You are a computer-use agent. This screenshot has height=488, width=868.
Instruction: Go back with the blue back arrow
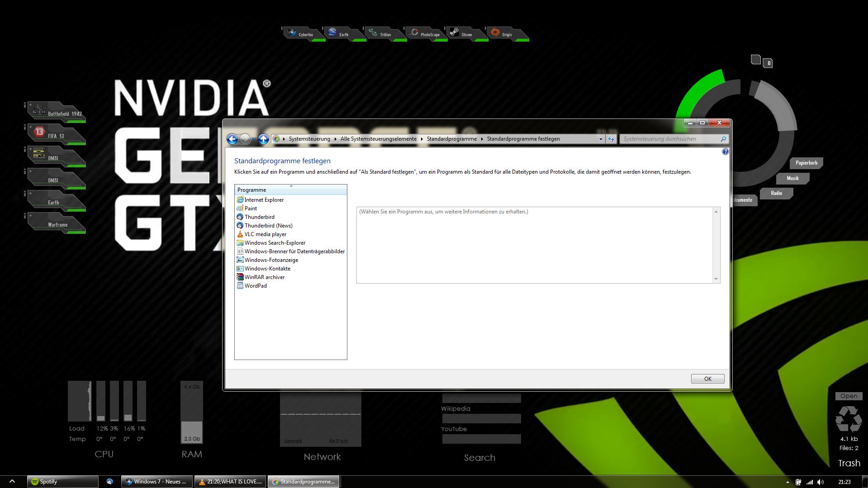232,139
